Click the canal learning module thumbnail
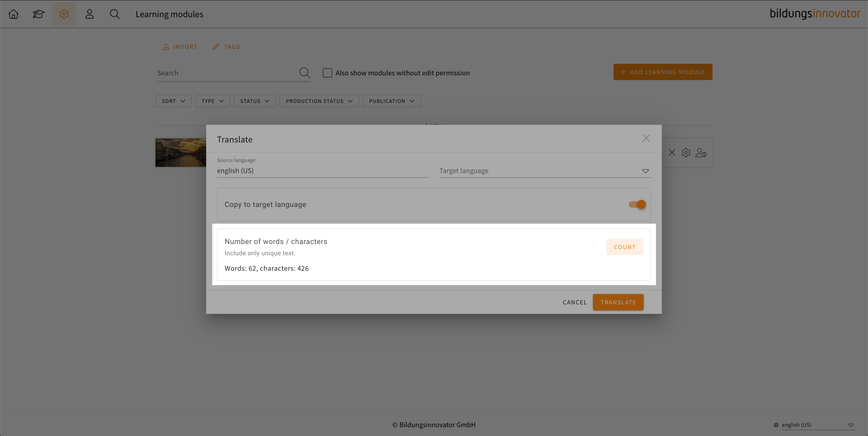 click(x=180, y=153)
